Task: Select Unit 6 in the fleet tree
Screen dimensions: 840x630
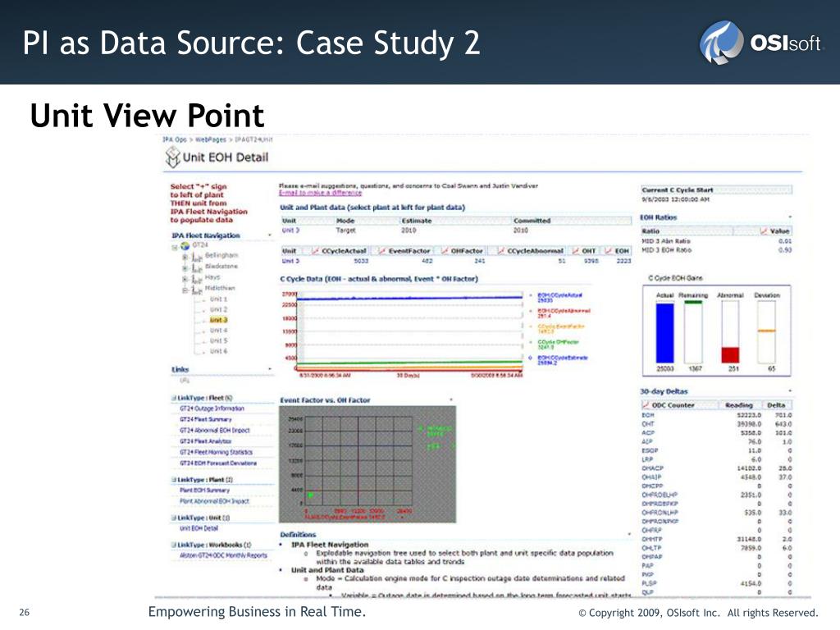Action: 218,351
